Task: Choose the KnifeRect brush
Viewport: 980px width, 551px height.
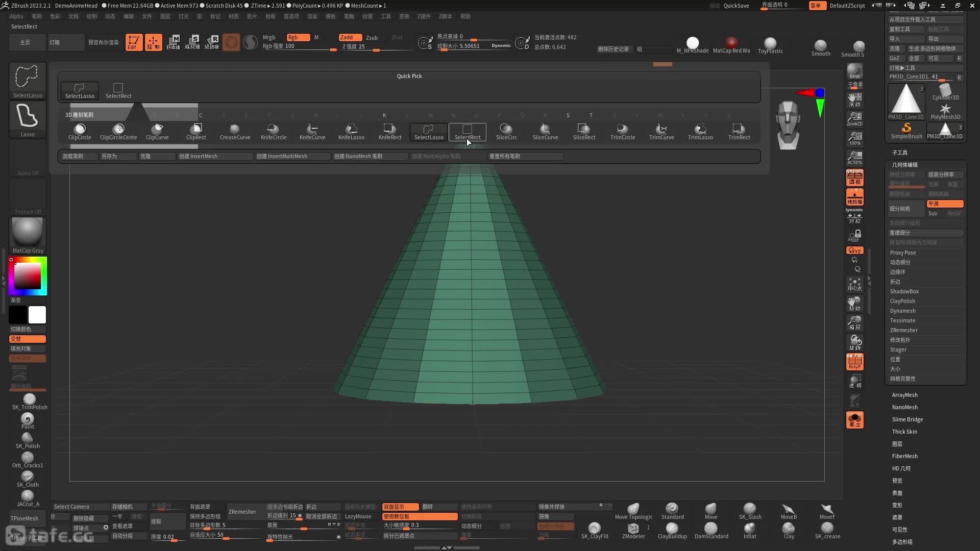Action: pyautogui.click(x=390, y=132)
